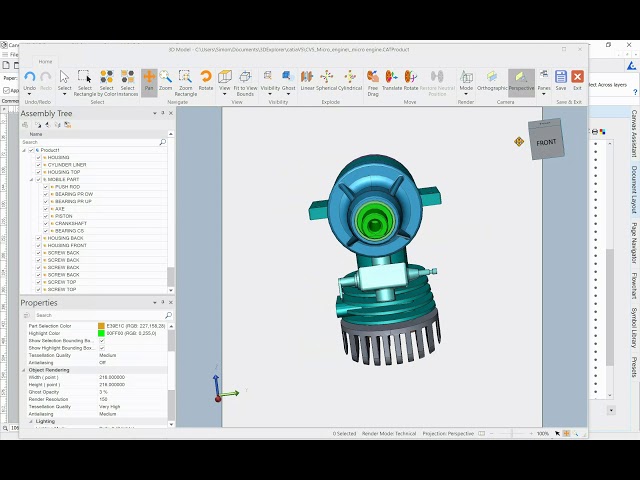
Task: Click first Assembly Tree toolbar icon
Action: [25, 125]
